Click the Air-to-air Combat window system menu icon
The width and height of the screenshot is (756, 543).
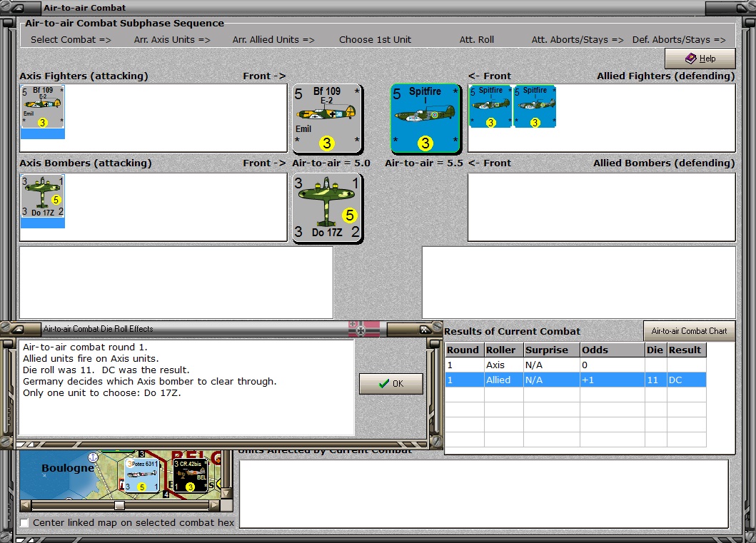point(18,8)
